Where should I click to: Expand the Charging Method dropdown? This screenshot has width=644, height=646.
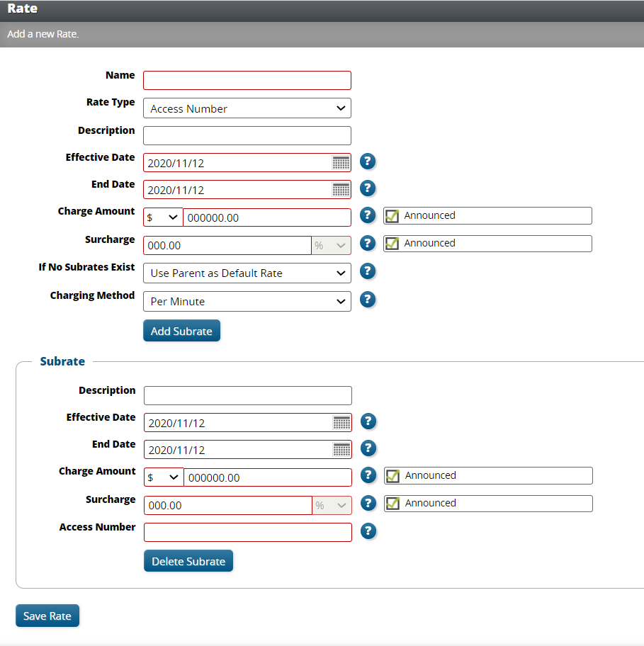247,301
